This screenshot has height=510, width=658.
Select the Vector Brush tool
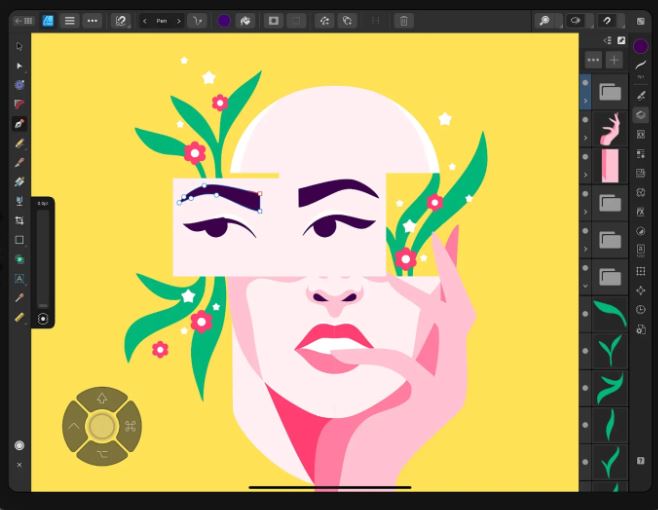point(19,162)
